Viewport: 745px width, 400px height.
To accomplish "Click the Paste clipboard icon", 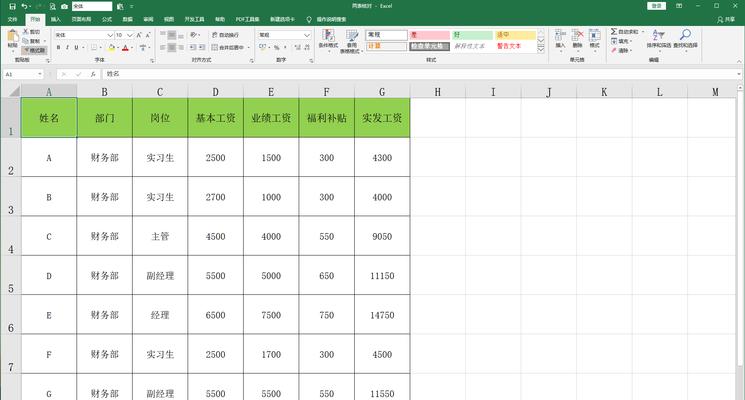I will coord(13,37).
